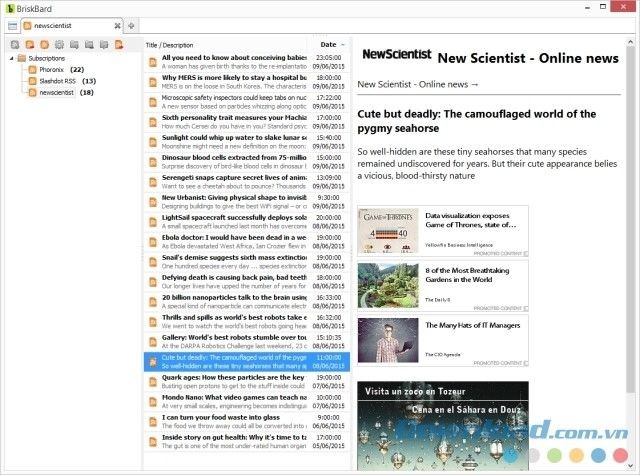This screenshot has width=640, height=475.
Task: Open the Game of Thrones data visualization thumbnail
Action: (390, 231)
